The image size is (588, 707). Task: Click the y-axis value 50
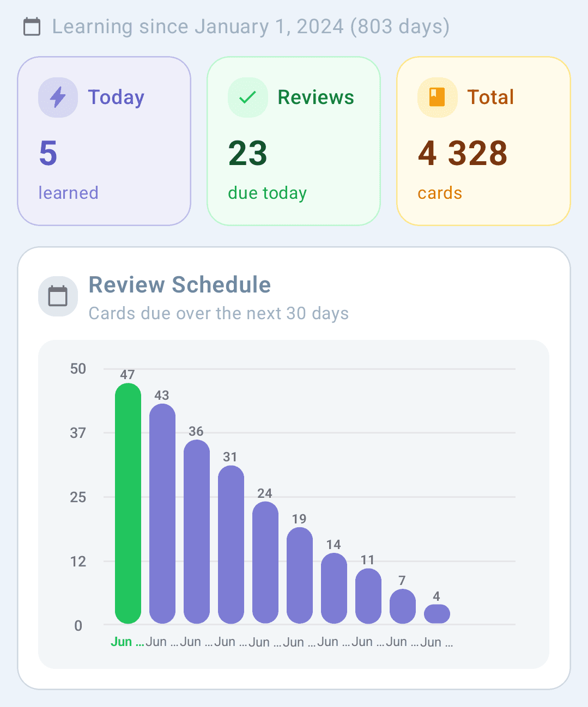coord(78,368)
